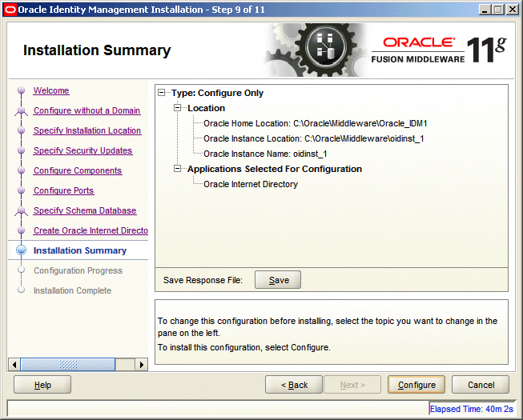
Task: Click the navigation pane horizontal scrollbar thumb
Action: click(68, 364)
